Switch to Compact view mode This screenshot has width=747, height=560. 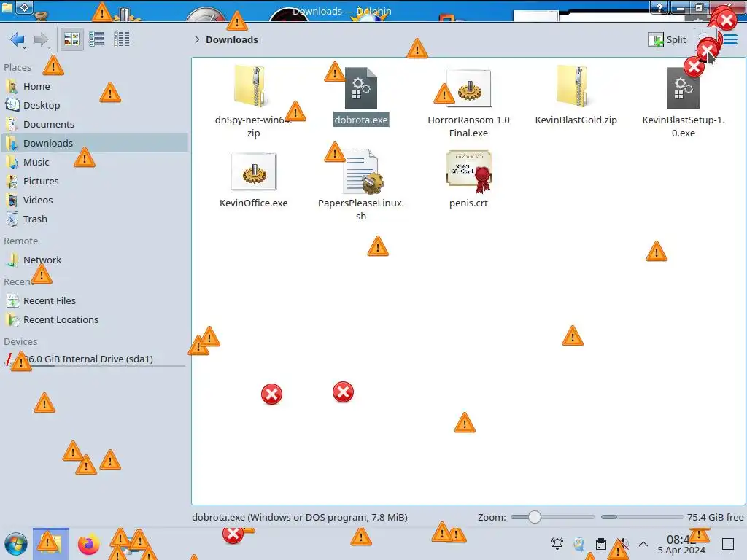tap(97, 39)
